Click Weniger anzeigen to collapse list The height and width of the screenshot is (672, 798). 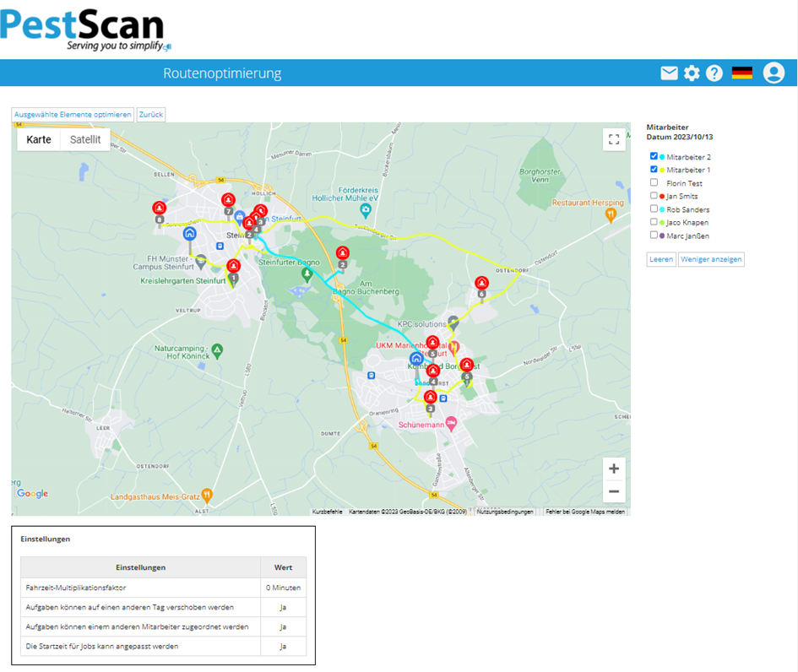tap(711, 259)
